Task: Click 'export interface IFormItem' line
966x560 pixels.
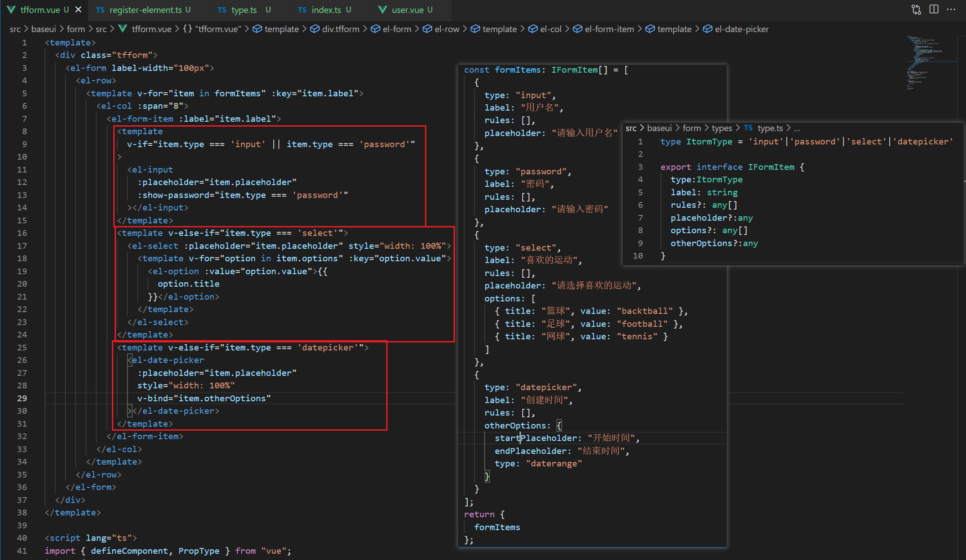Action: tap(732, 167)
